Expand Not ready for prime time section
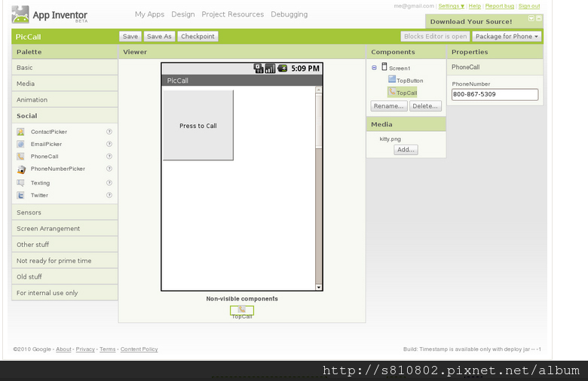The image size is (588, 381). point(65,261)
